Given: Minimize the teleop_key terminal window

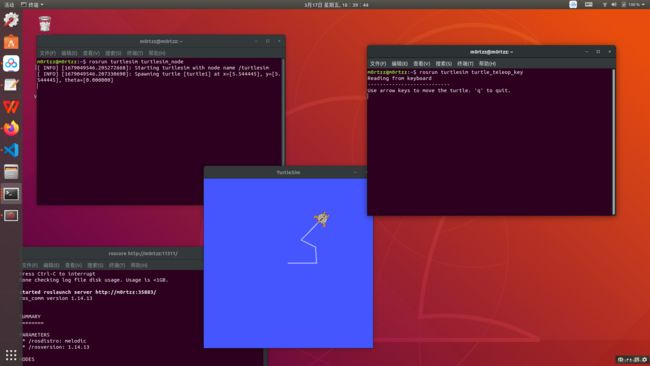Looking at the screenshot, I should [x=587, y=52].
